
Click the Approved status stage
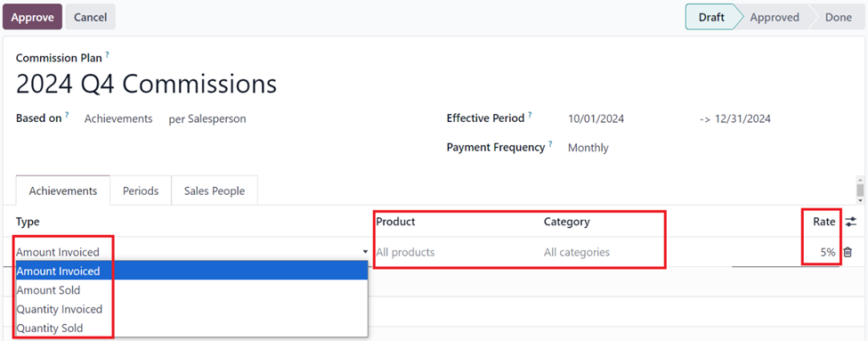(775, 17)
